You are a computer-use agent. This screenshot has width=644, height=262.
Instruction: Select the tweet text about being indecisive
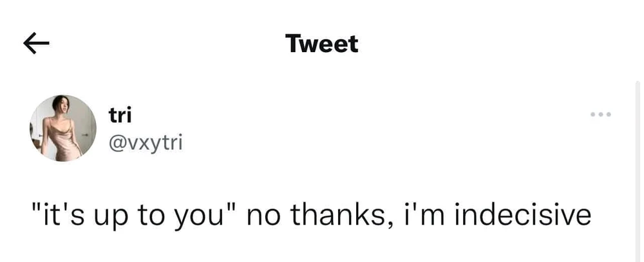pos(310,215)
